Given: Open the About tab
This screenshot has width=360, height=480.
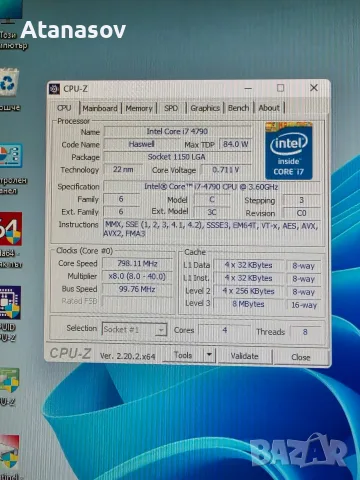Looking at the screenshot, I should point(269,108).
